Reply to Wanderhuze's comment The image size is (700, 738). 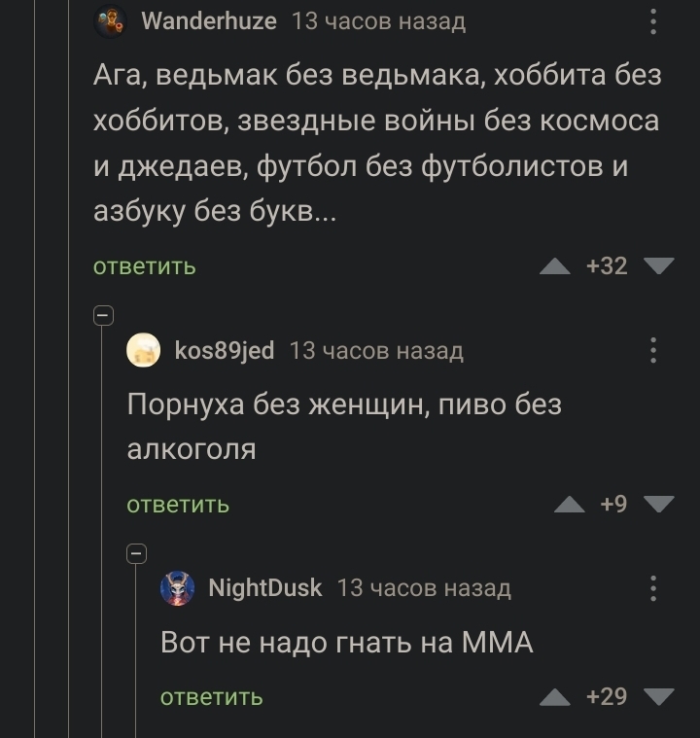click(144, 266)
